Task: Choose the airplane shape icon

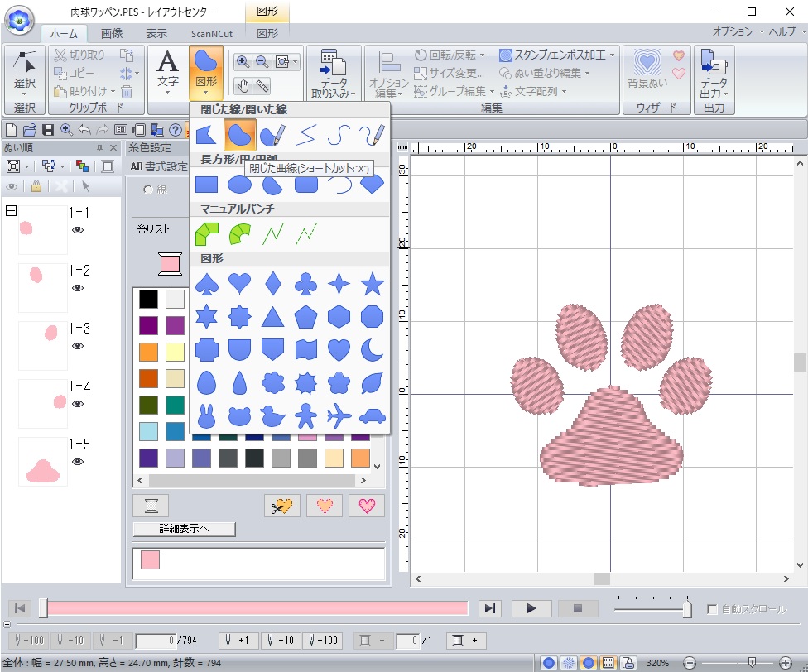Action: tap(339, 414)
